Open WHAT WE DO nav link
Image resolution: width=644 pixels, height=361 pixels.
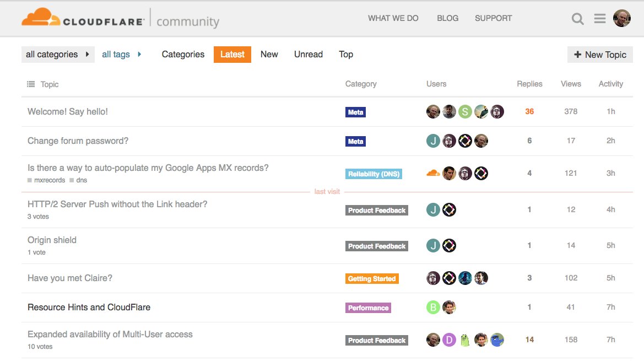[x=393, y=18]
